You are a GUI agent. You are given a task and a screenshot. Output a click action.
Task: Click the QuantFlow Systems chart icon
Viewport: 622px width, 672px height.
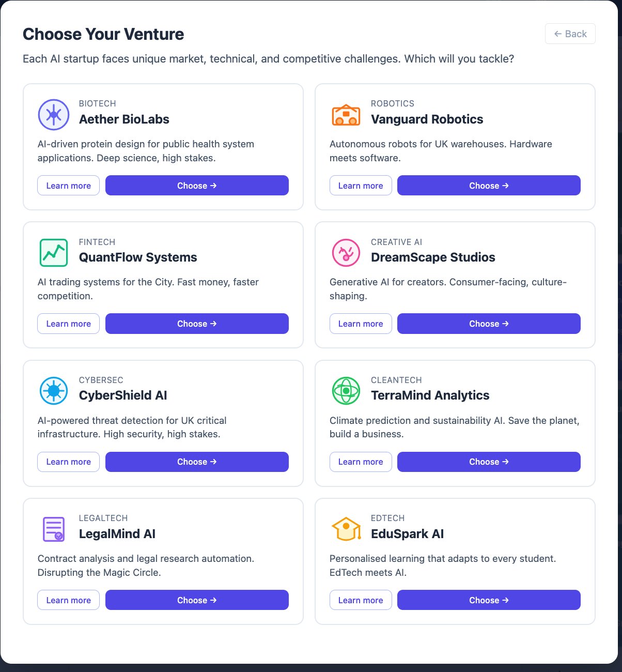(x=53, y=253)
